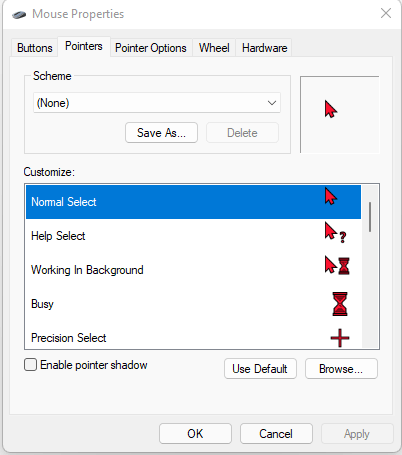The image size is (402, 455).
Task: Click the cursor preview box arrow
Action: click(x=331, y=110)
